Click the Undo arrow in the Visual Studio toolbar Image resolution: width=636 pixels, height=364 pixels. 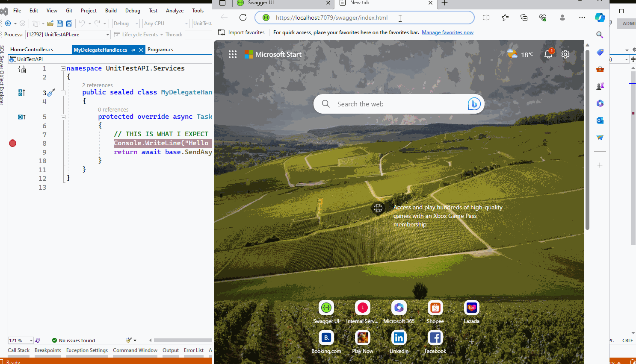(x=82, y=23)
